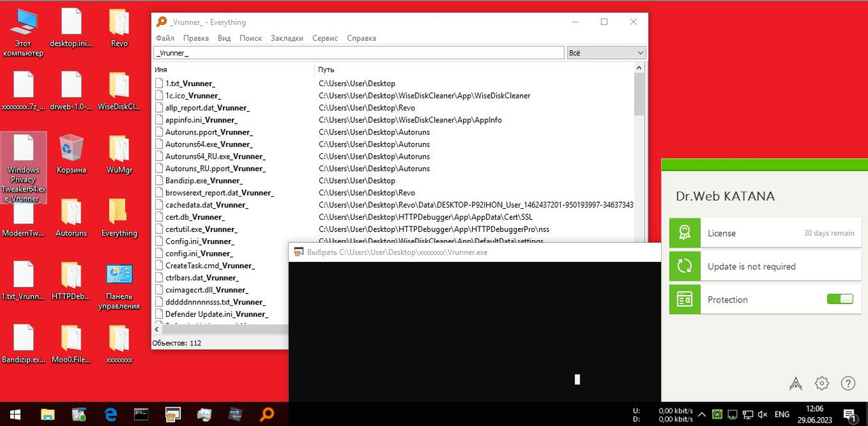
Task: Open the Корзина recycle bin icon
Action: (71, 154)
